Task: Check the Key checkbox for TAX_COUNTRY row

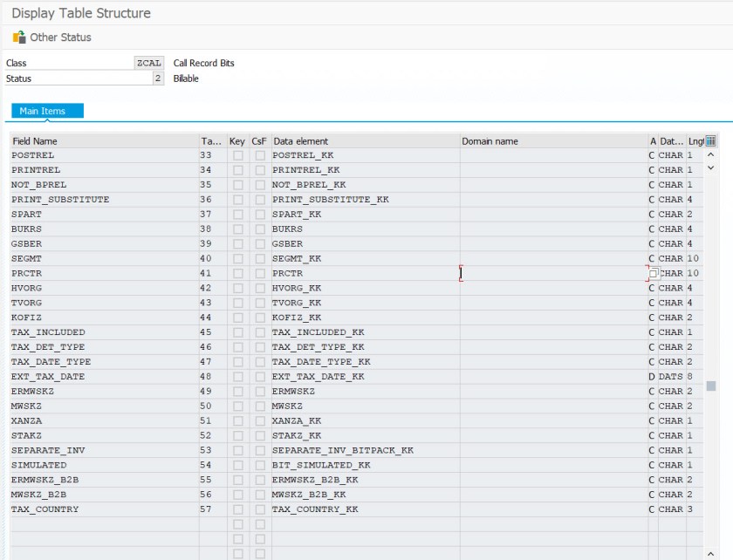Action: point(237,509)
